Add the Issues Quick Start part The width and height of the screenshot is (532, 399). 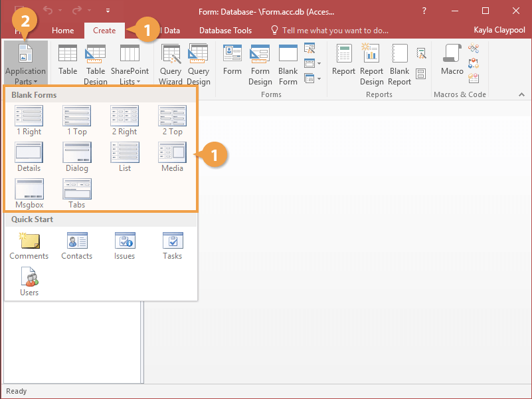point(124,246)
